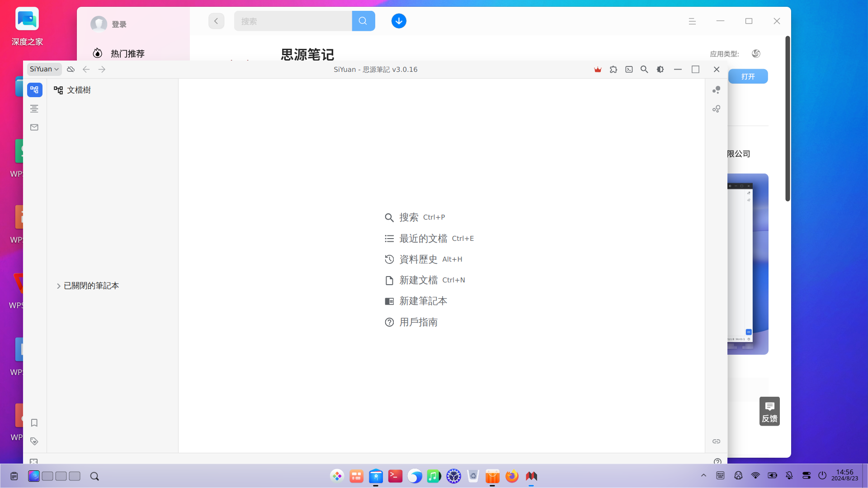
Task: Click the app store vertical scrollbar
Action: tap(788, 118)
